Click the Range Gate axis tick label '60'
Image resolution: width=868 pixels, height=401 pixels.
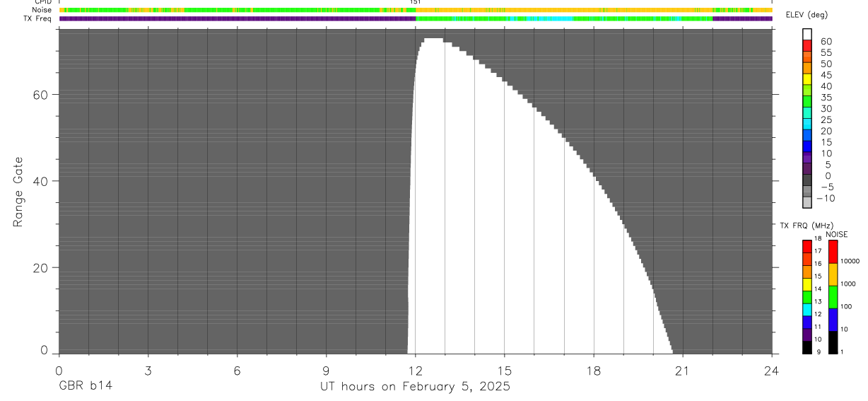tap(42, 95)
